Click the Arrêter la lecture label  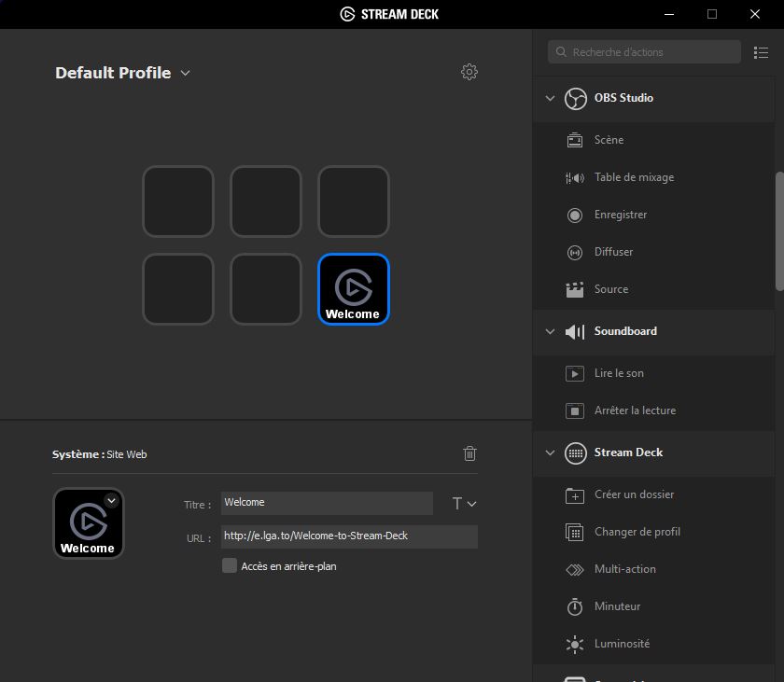[x=635, y=411]
